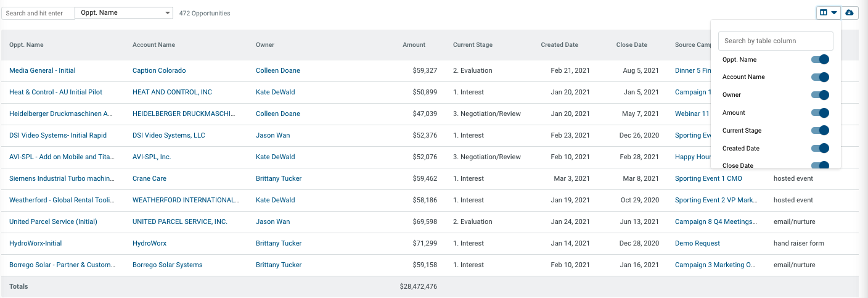Open UNITED PARCEL SERVICE, INC. account
The image size is (868, 298).
(180, 221)
